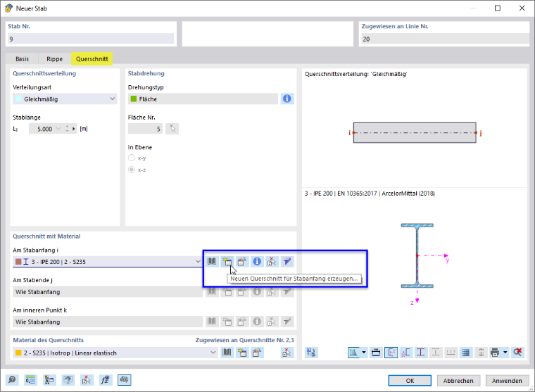The image size is (535, 392).
Task: Click the Stablänge right-arrow menu button
Action: pyautogui.click(x=74, y=129)
